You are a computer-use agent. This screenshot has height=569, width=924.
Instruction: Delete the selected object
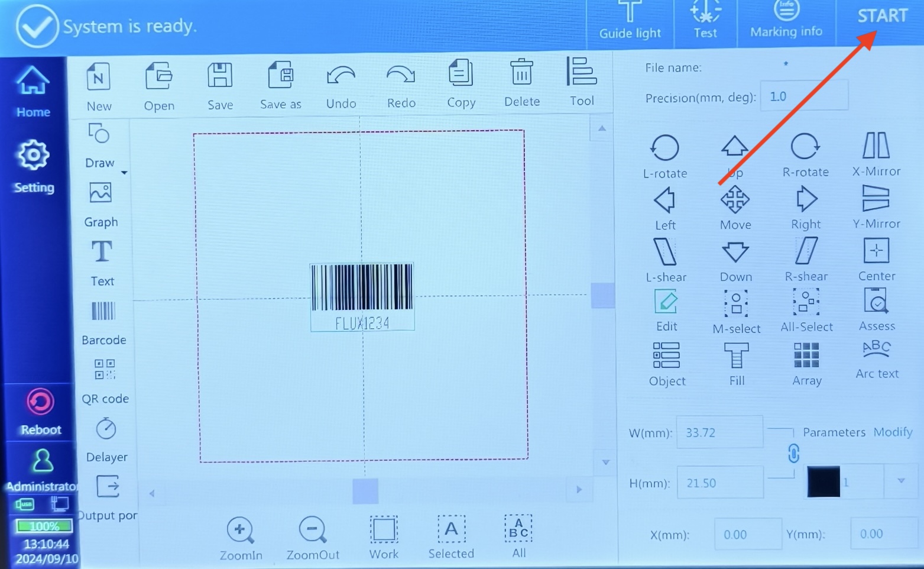point(521,84)
